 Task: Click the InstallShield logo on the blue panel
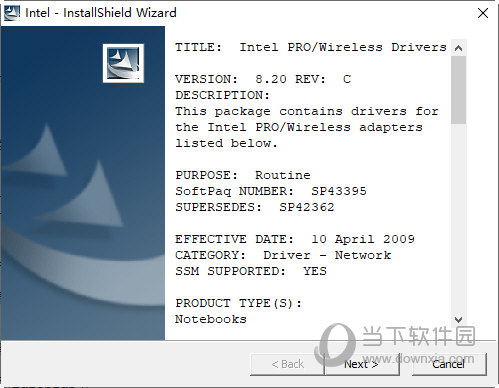click(123, 63)
